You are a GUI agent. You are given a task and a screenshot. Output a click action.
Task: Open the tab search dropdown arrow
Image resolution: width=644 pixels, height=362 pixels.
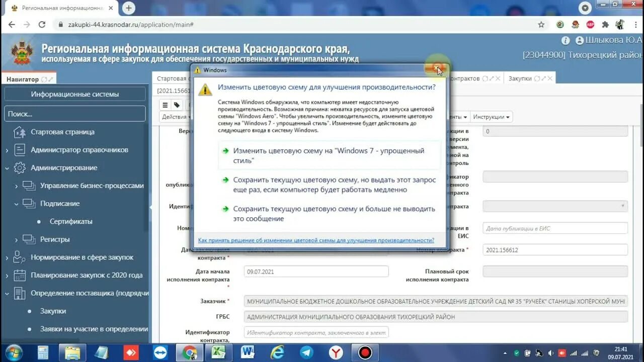(585, 8)
